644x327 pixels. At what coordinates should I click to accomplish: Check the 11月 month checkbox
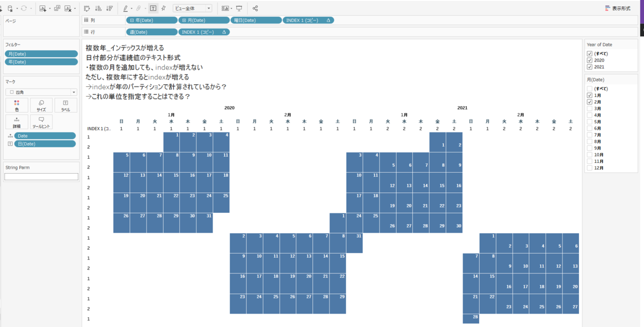tap(590, 161)
